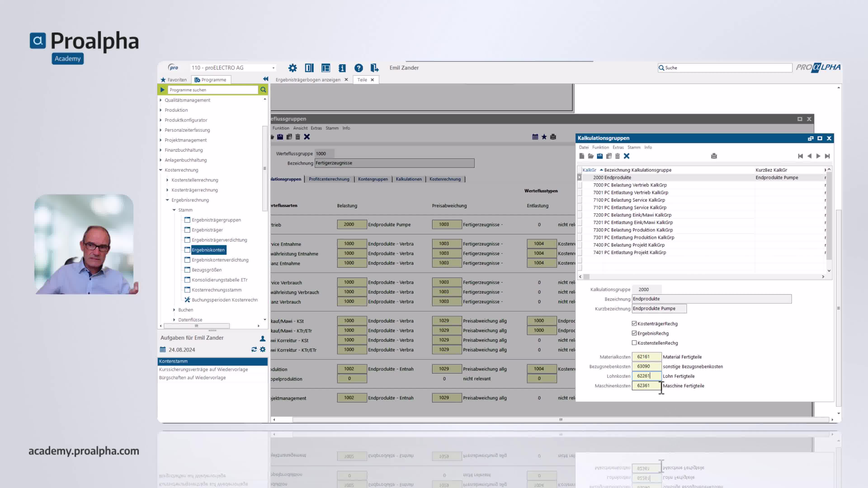This screenshot has width=868, height=488.
Task: Select Kurssicherungsverträge auf Wiedervorlage task
Action: point(203,369)
